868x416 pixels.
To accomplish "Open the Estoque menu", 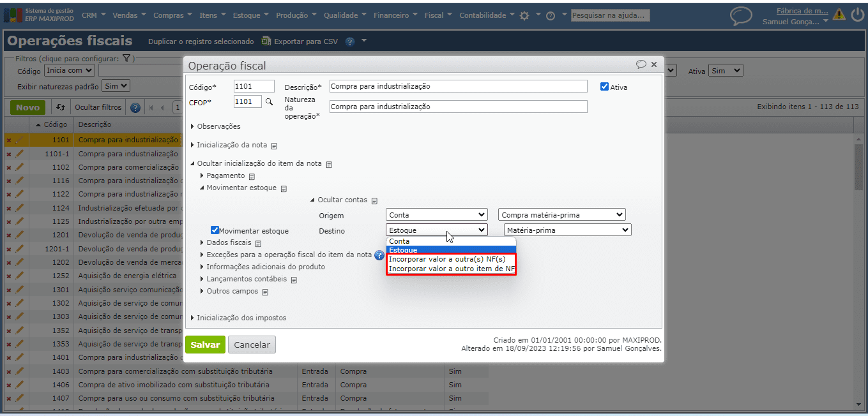I will [x=252, y=15].
